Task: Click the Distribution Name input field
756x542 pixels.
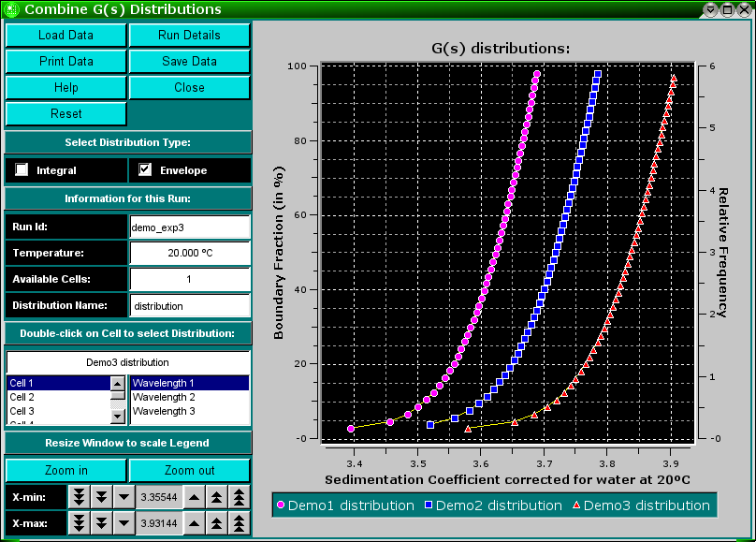Action: click(x=190, y=305)
